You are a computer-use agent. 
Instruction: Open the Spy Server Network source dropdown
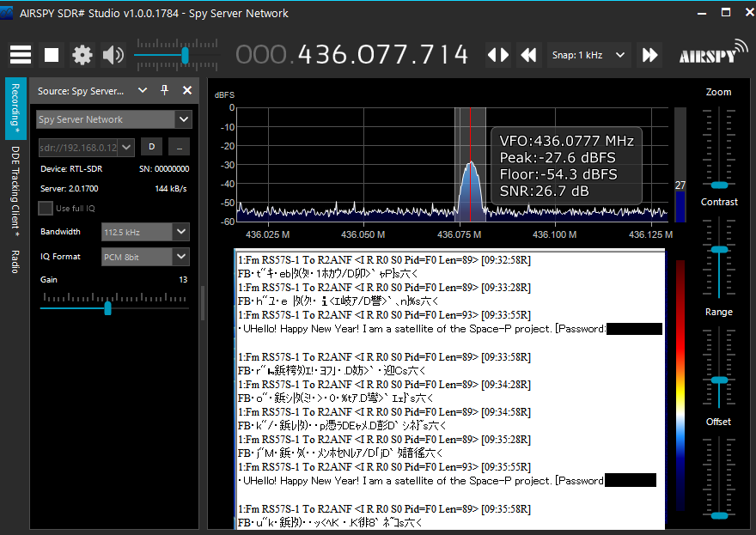[x=113, y=119]
